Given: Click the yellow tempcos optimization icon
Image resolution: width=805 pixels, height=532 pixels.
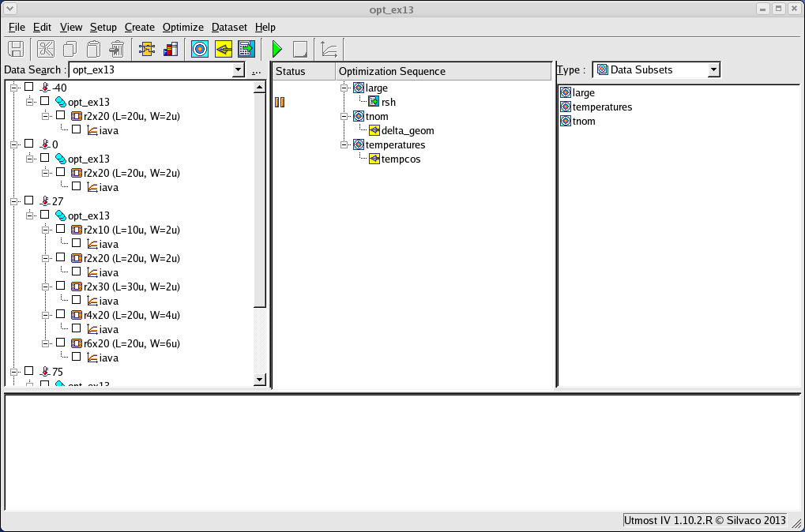Looking at the screenshot, I should (x=374, y=159).
